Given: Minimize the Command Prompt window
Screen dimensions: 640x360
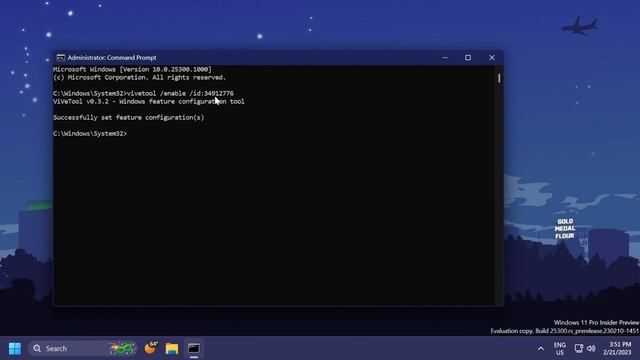Looking at the screenshot, I should tap(445, 58).
